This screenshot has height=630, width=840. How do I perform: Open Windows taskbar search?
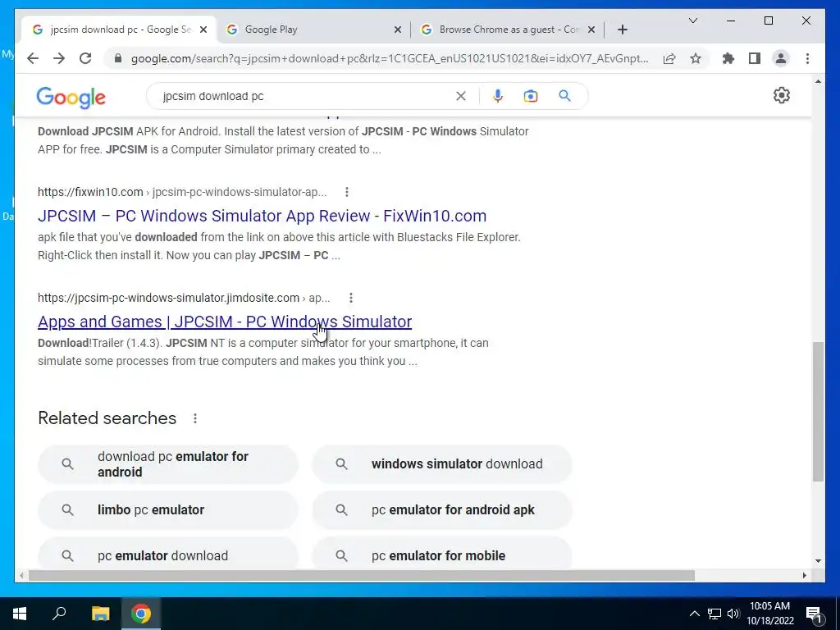pos(59,614)
